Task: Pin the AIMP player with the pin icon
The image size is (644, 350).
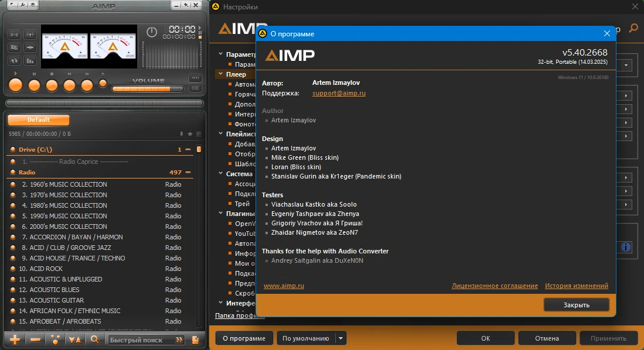Action: [x=186, y=5]
